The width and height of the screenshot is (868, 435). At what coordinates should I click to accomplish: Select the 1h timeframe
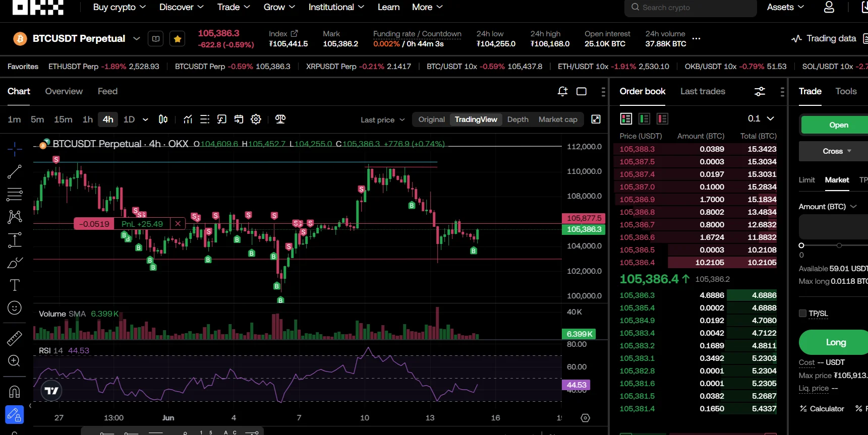click(x=88, y=119)
